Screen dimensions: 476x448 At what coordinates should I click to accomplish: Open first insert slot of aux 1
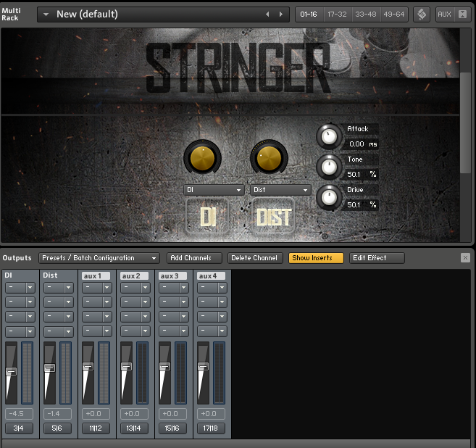(97, 288)
